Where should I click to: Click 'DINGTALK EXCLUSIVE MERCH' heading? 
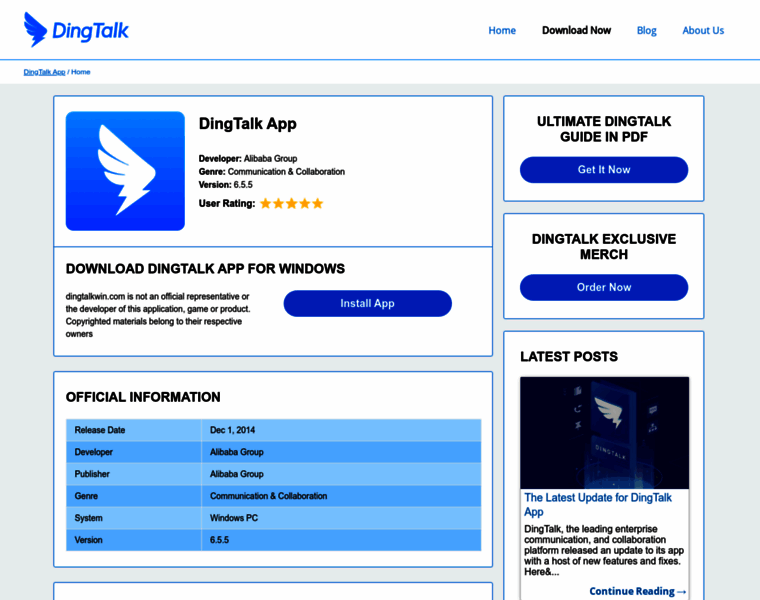click(x=604, y=247)
